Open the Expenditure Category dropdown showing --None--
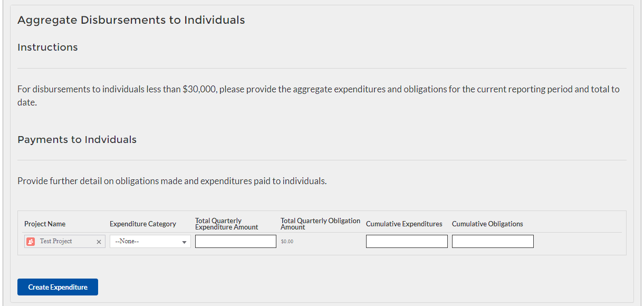Viewport: 644px width, 306px height. 150,241
